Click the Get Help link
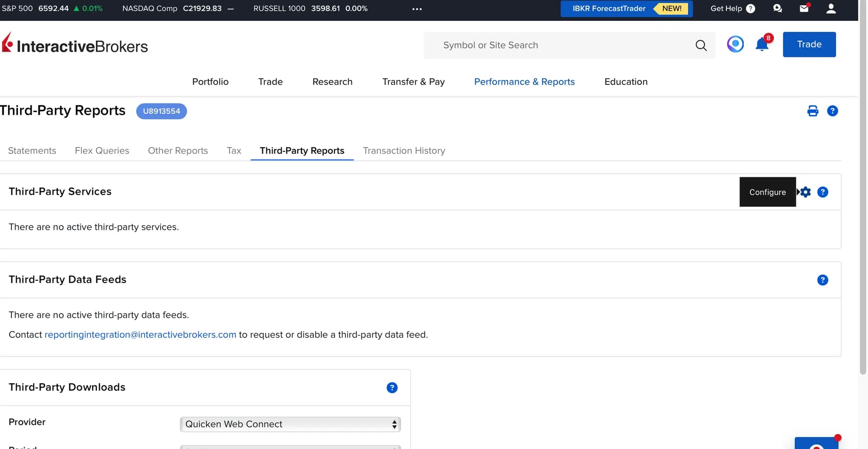 [726, 9]
